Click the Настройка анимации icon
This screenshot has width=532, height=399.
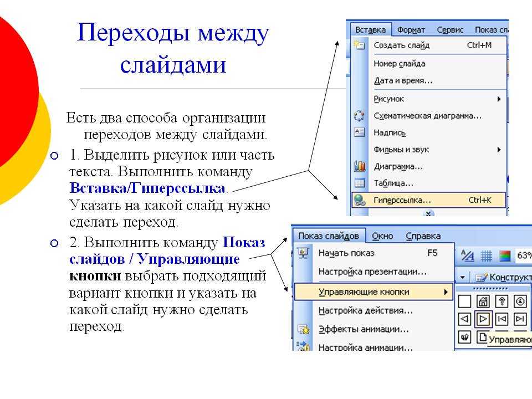click(x=303, y=346)
